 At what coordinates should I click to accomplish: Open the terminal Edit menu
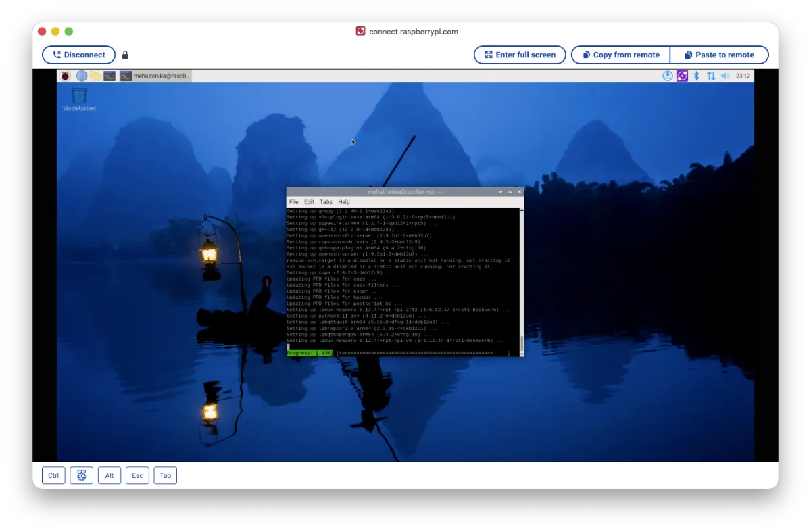309,202
